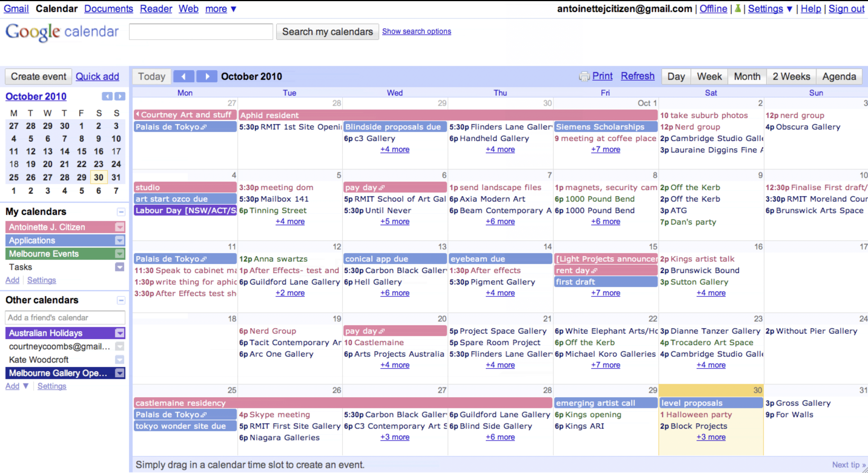Click the Tasks calendar color dropdown square
Image resolution: width=868 pixels, height=473 pixels.
click(x=120, y=267)
